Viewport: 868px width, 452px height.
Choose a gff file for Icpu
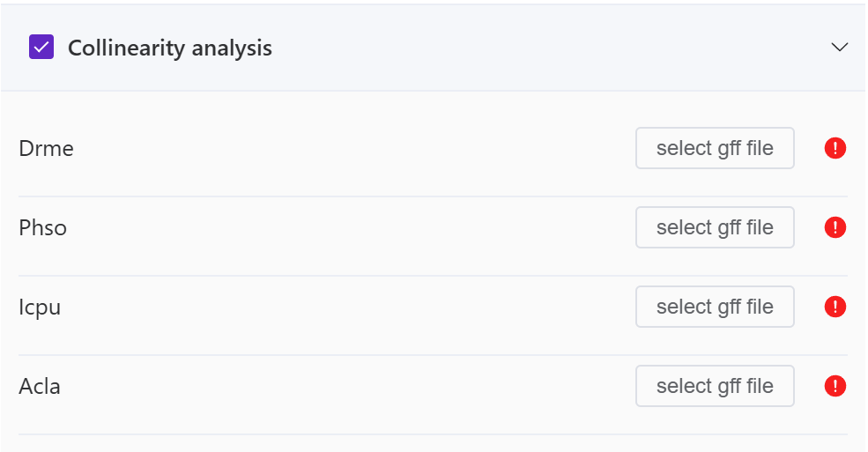tap(715, 307)
